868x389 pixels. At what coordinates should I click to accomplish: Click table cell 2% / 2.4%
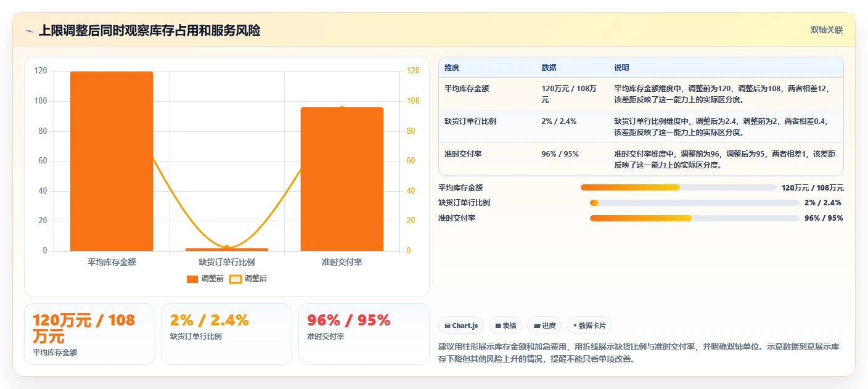pyautogui.click(x=559, y=121)
